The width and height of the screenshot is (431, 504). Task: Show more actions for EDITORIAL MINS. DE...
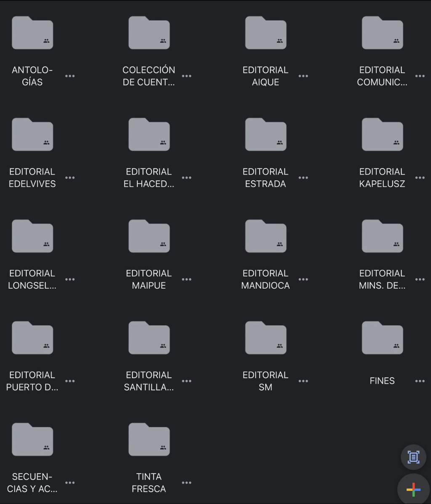(x=420, y=279)
